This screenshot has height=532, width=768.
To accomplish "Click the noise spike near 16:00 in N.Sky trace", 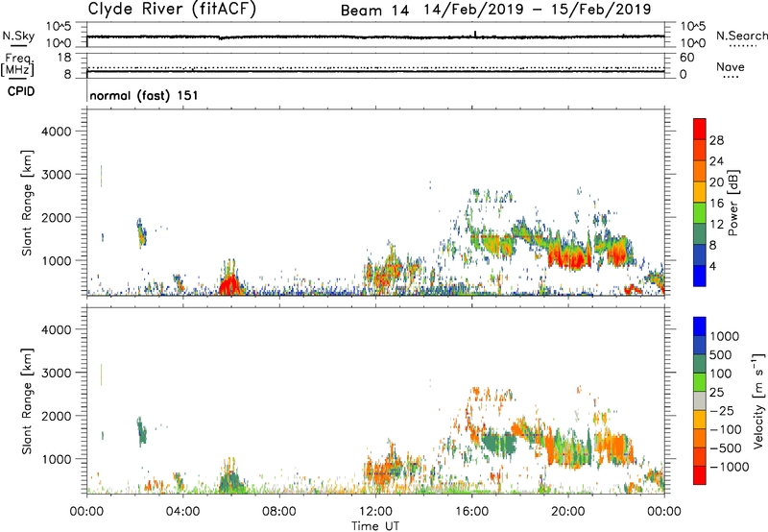I will point(475,34).
